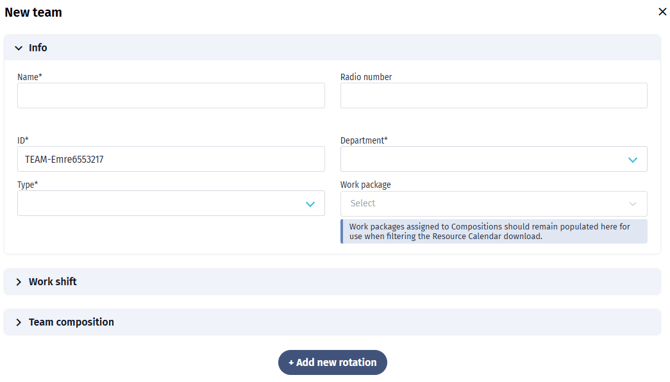
Task: Expand the Work shift section
Action: click(332, 282)
